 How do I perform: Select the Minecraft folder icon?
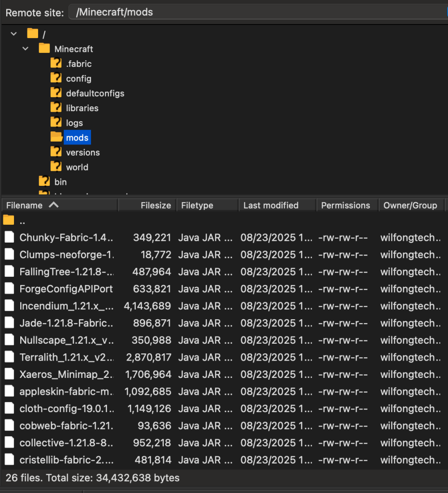tap(44, 48)
